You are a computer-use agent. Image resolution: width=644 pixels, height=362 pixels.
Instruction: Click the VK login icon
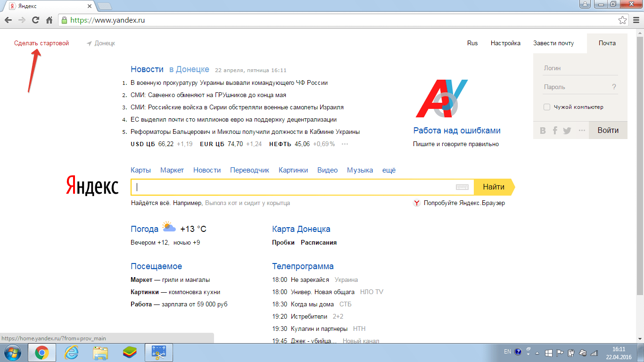click(x=543, y=131)
